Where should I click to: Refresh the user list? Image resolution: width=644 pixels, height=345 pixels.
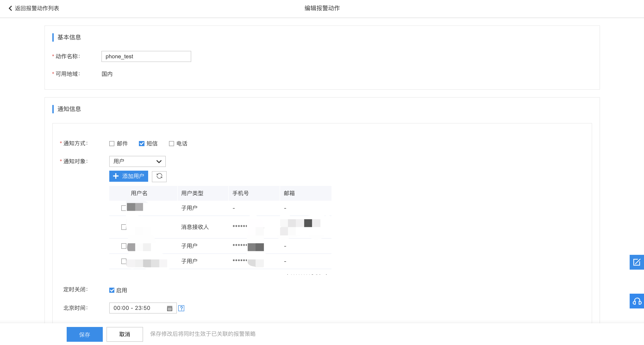[x=159, y=176]
